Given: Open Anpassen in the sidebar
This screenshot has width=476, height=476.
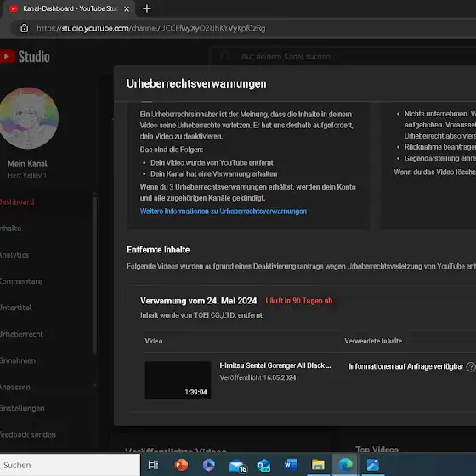Looking at the screenshot, I should tap(15, 387).
